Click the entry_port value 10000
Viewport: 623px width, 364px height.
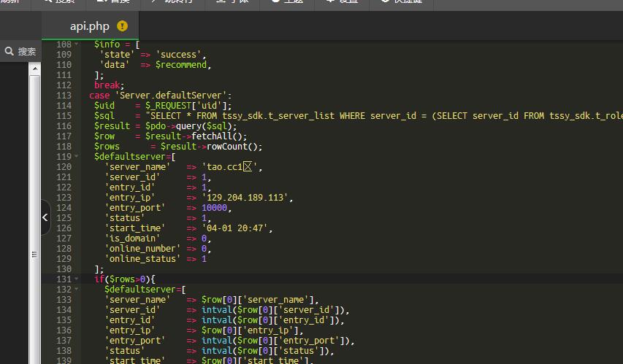coord(215,208)
